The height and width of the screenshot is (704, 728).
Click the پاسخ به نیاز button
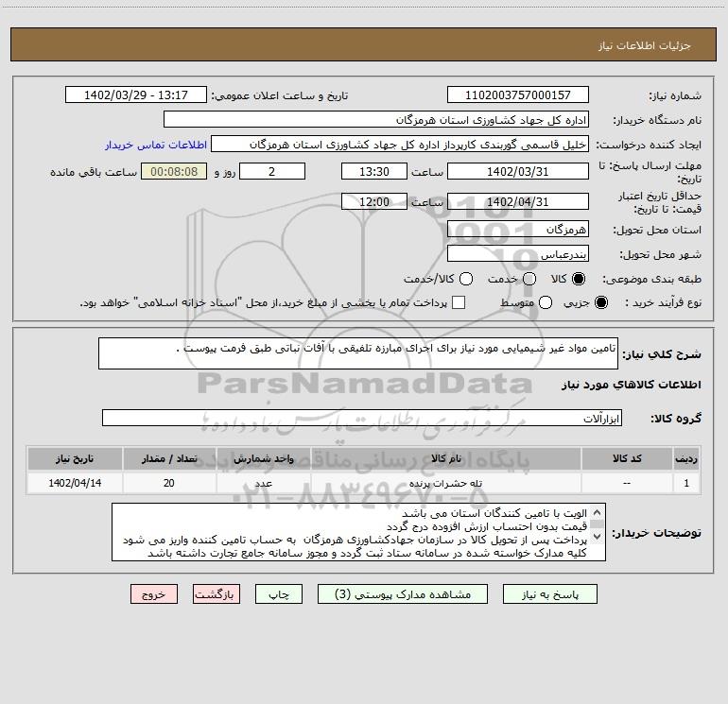coord(549,594)
